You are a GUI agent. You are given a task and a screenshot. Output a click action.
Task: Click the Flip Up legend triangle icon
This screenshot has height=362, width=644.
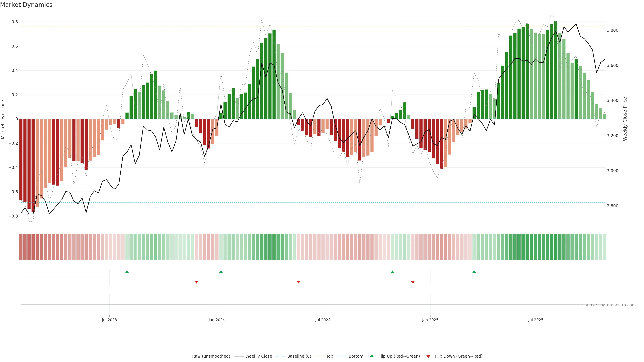[x=372, y=356]
